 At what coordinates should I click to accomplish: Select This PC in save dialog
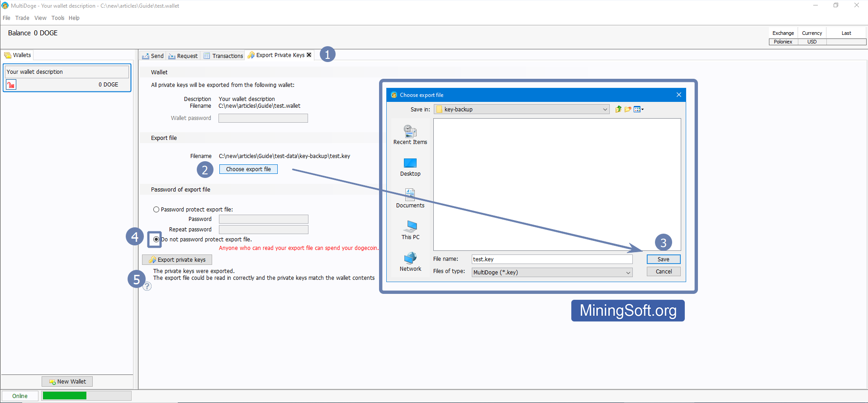click(410, 230)
